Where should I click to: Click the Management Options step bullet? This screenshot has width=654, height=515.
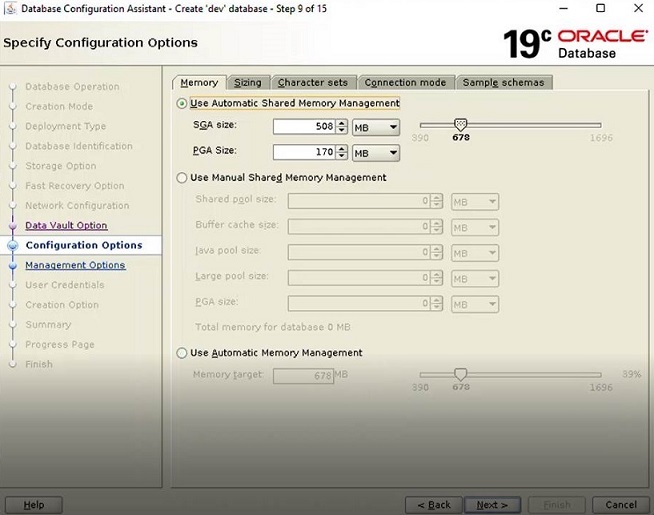13,265
